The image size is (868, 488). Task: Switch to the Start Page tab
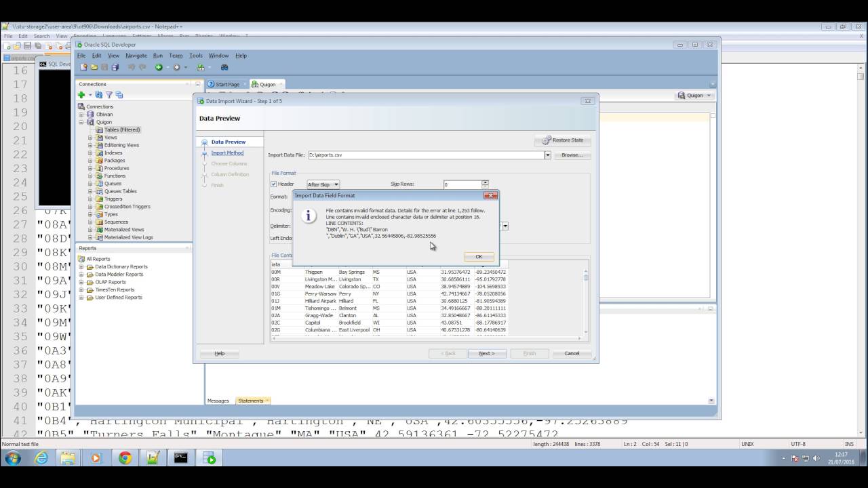[x=226, y=84]
